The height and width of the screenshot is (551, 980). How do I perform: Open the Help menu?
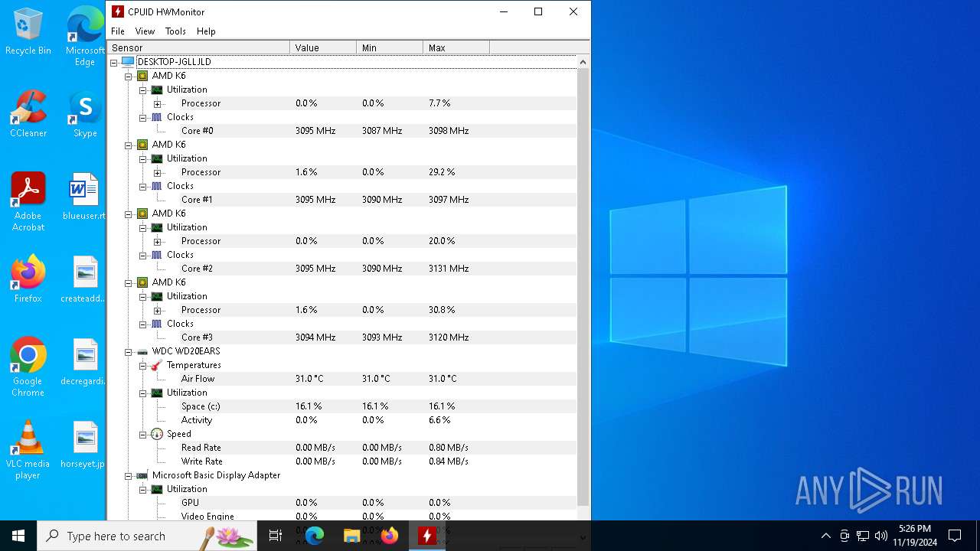206,31
